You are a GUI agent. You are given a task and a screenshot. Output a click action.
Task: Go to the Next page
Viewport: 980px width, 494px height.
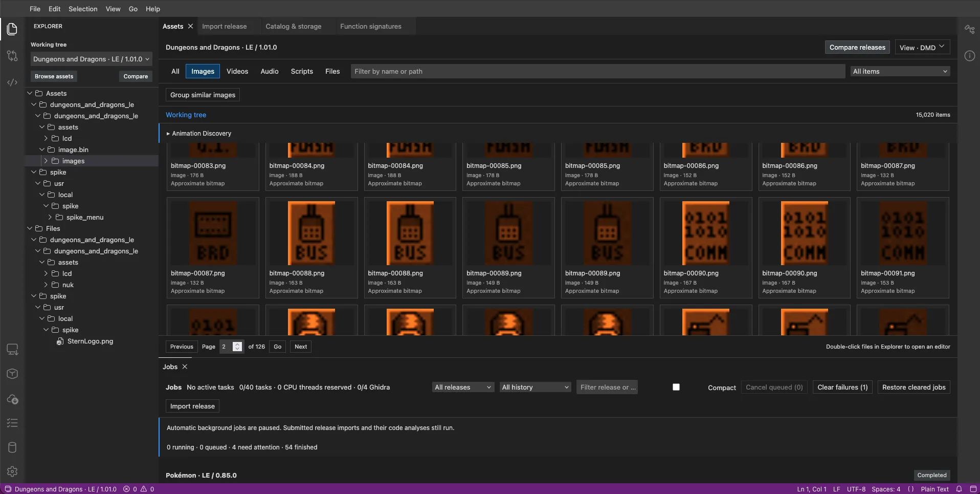301,347
